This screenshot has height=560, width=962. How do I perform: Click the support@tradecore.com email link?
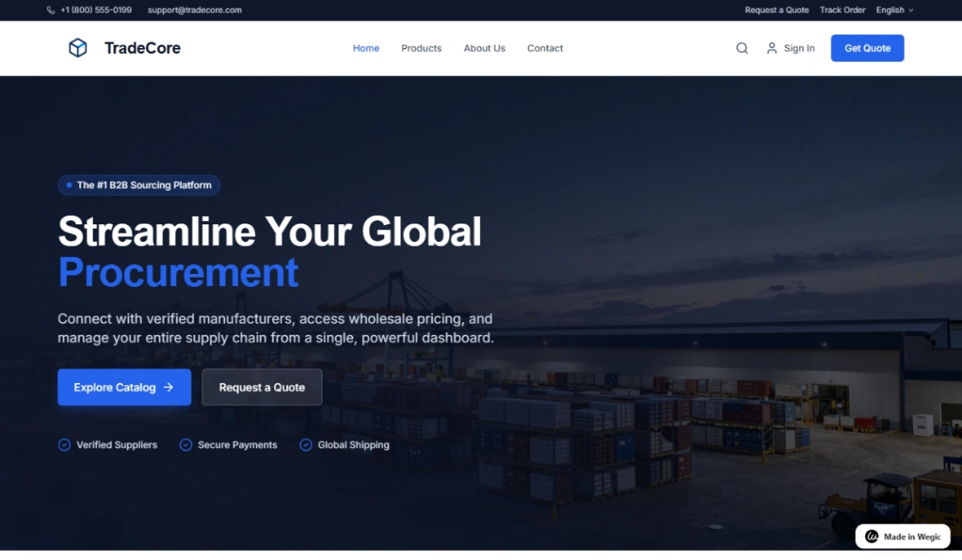click(x=194, y=10)
